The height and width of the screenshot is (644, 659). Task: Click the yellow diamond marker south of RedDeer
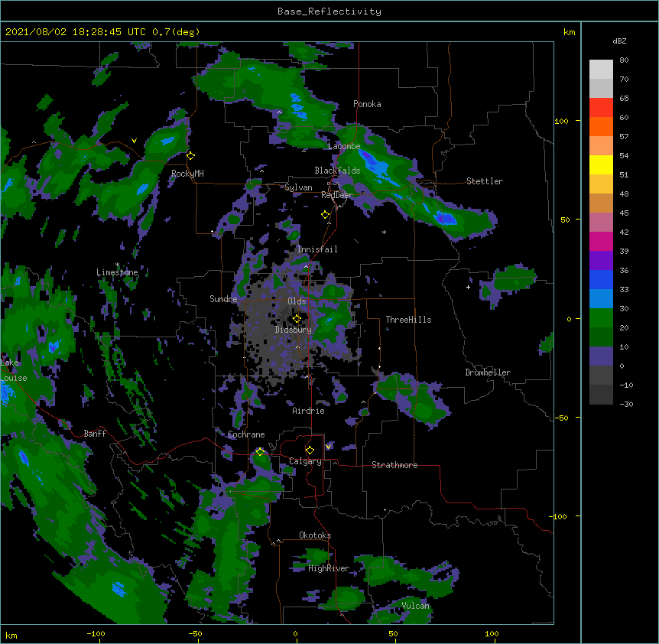[326, 215]
